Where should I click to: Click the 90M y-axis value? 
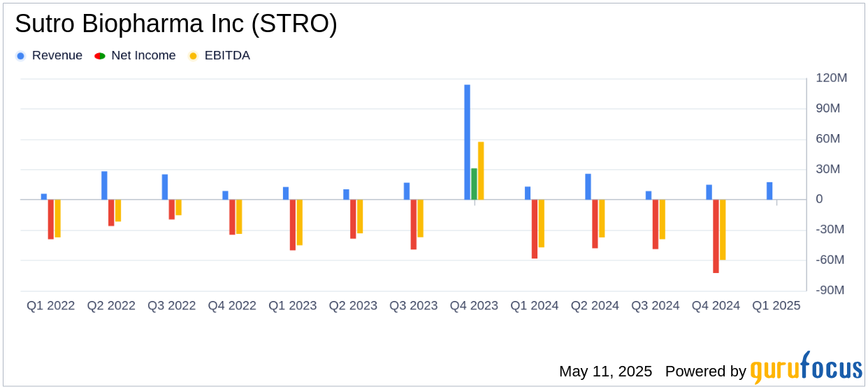(828, 108)
